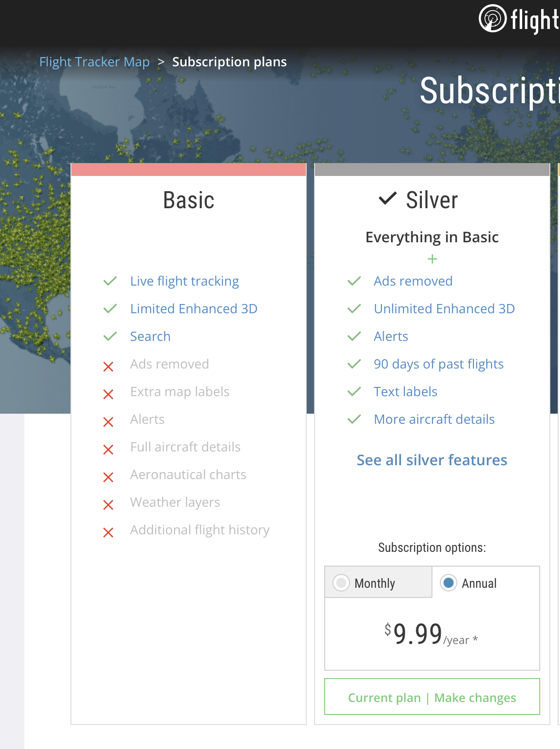Click green check beside Unlimited Enhanced 3D

(x=354, y=309)
